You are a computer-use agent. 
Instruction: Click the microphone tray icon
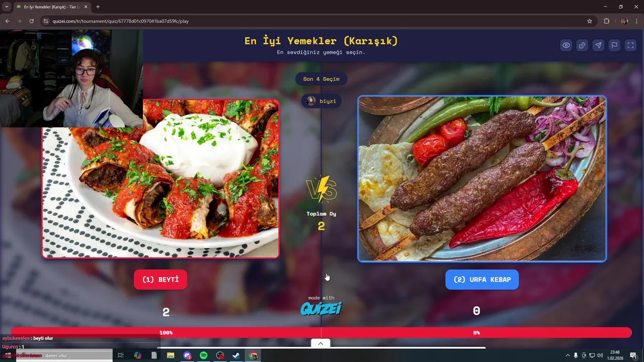pos(576,355)
